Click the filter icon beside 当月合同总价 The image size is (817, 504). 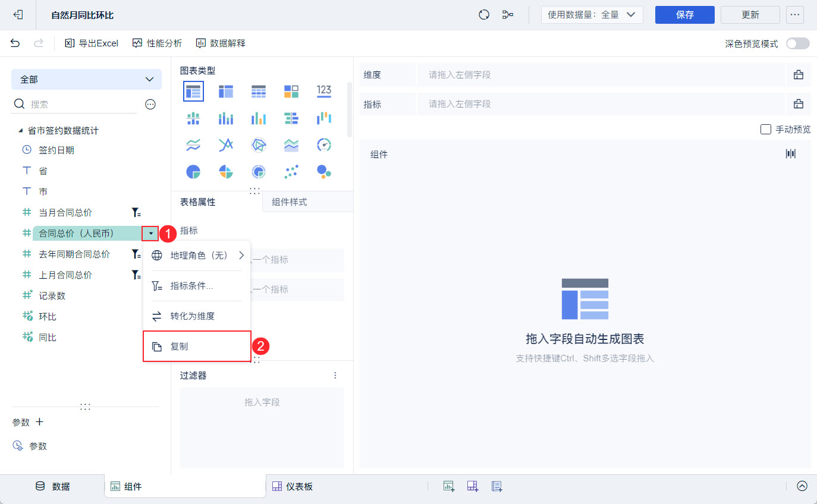coord(136,213)
